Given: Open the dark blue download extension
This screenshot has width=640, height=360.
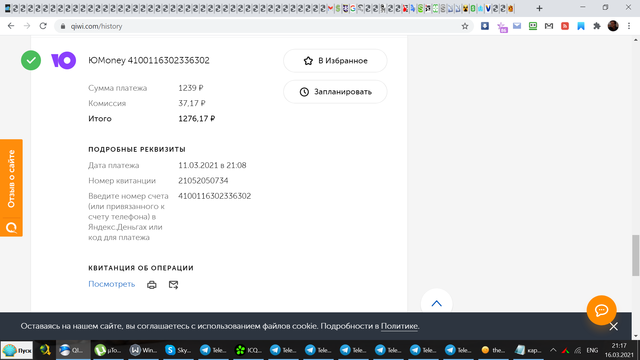Looking at the screenshot, I should [484, 26].
